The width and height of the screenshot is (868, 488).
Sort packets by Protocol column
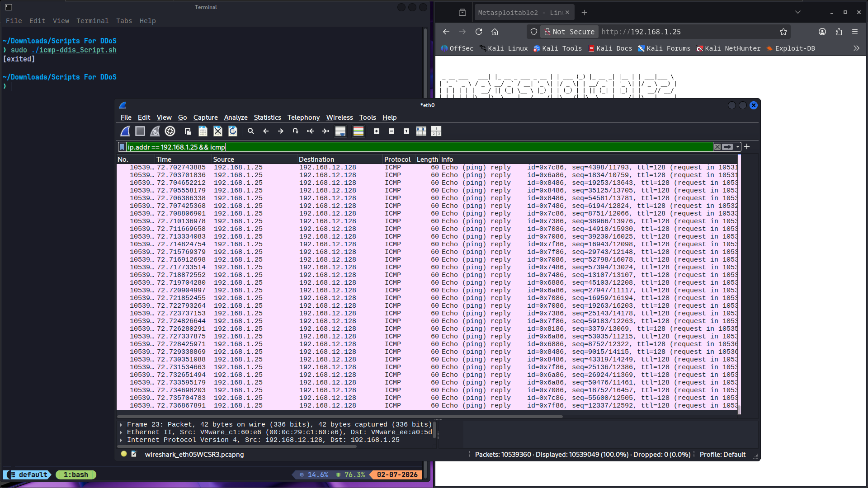click(x=399, y=160)
